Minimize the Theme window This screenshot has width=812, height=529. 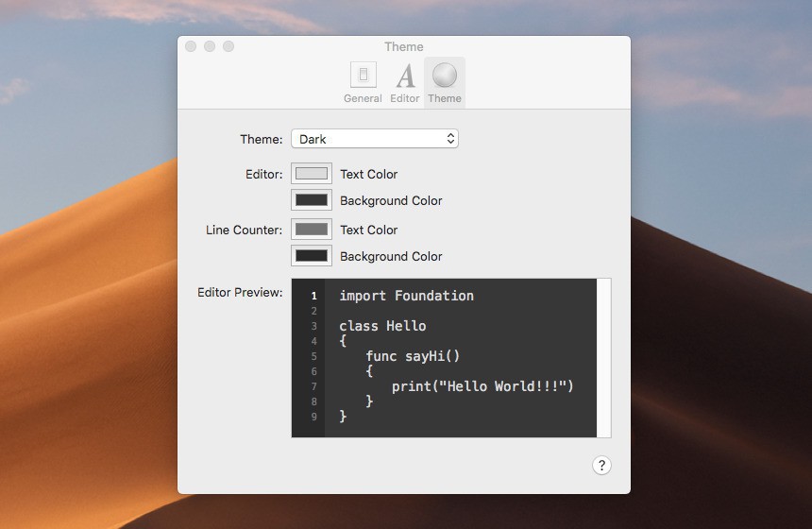pos(210,46)
